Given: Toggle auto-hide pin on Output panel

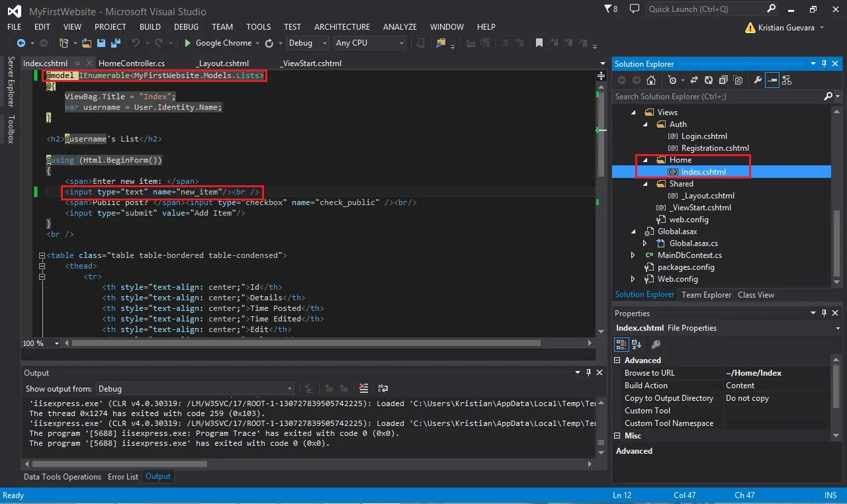Looking at the screenshot, I should point(588,373).
